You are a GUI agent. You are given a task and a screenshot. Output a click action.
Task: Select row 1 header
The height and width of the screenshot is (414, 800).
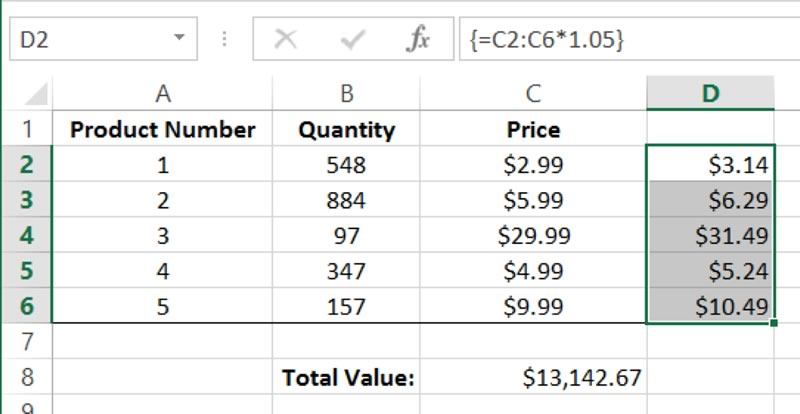point(27,129)
